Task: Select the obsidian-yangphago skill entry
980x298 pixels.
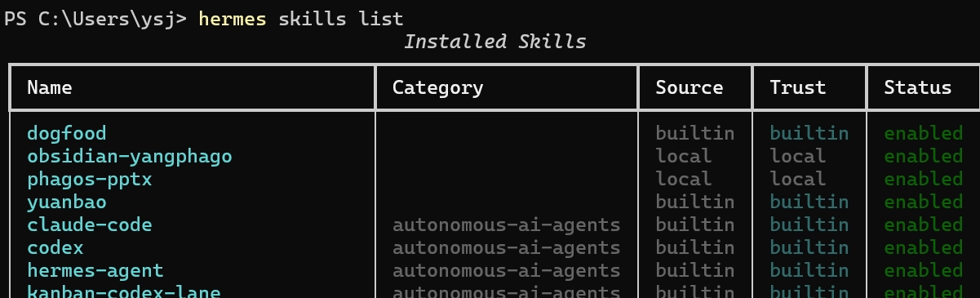Action: (x=130, y=156)
